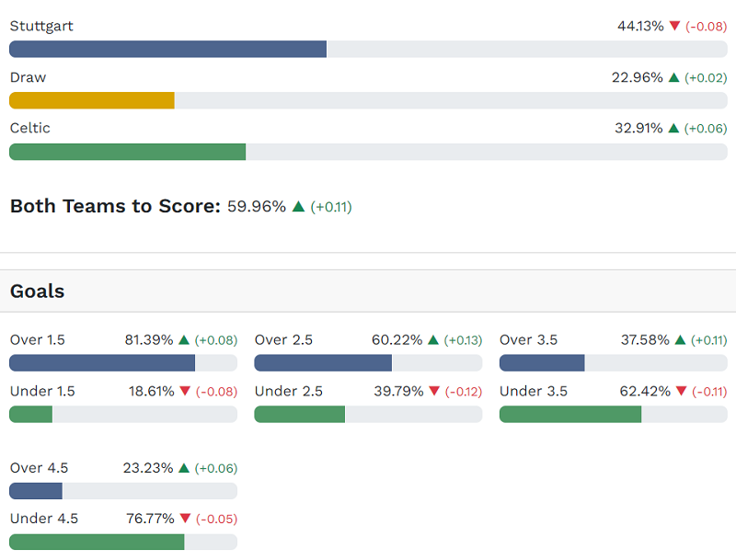Click the red down arrow for Under 2.5
Viewport: 736px width, 560px height.
[x=435, y=391]
